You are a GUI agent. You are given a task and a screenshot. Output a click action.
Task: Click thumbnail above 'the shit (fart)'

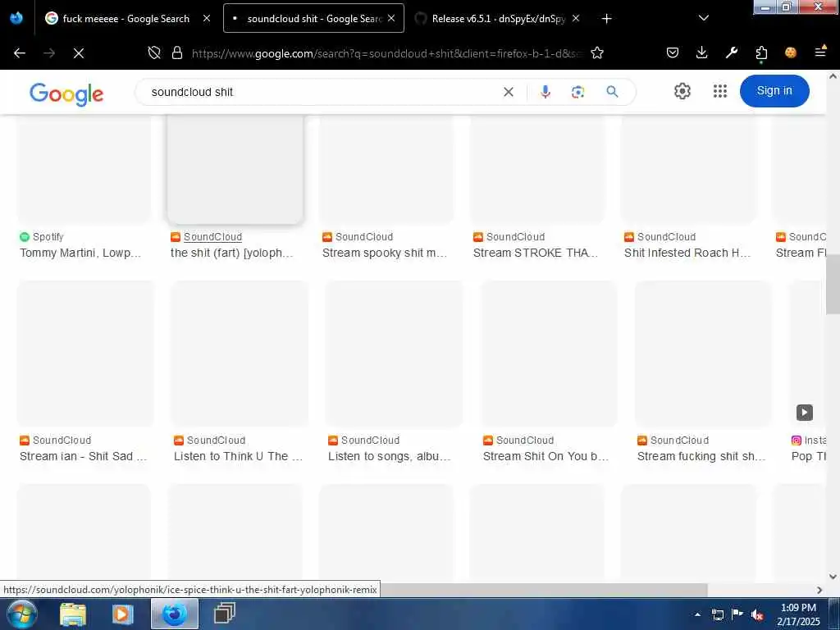(235, 168)
